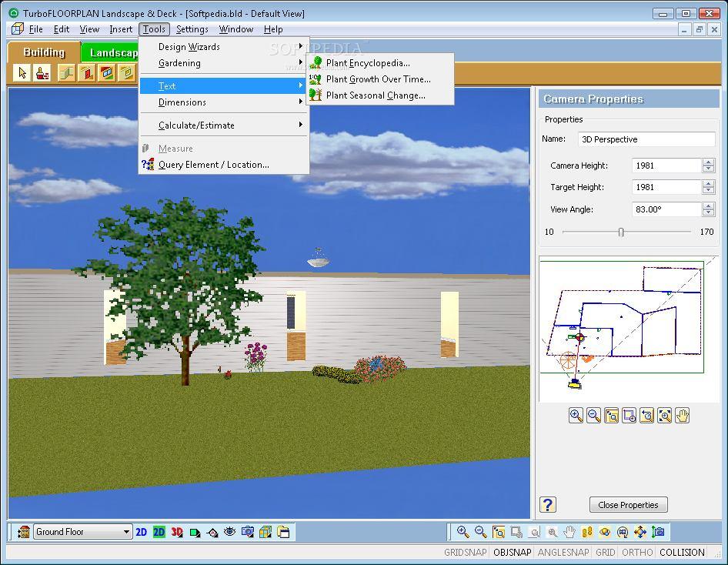Click the footsteps walkthrough icon
The height and width of the screenshot is (565, 728).
coord(587,532)
